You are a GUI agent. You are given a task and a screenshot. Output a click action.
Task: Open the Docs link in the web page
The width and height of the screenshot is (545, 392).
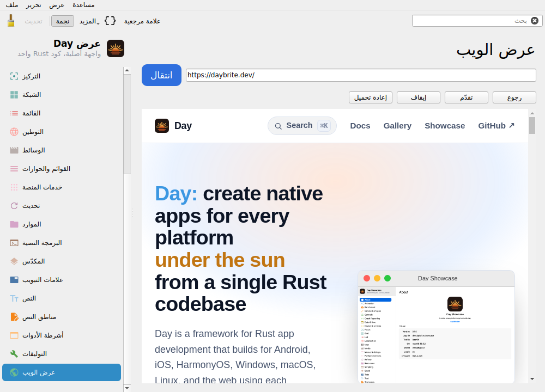[x=360, y=126]
